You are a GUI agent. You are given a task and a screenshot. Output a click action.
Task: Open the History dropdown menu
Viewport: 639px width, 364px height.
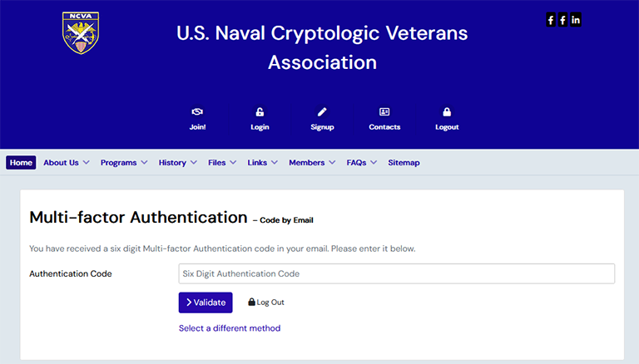point(177,163)
